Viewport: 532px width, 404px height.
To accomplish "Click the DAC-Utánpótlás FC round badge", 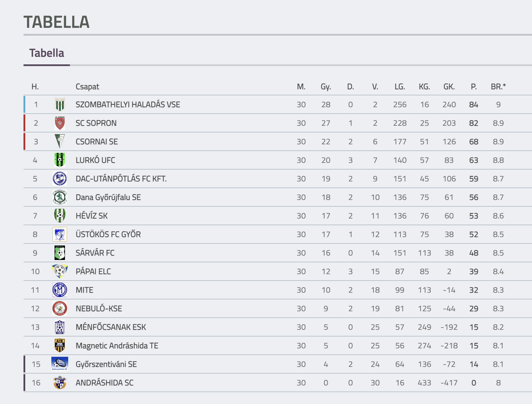I will (x=60, y=179).
